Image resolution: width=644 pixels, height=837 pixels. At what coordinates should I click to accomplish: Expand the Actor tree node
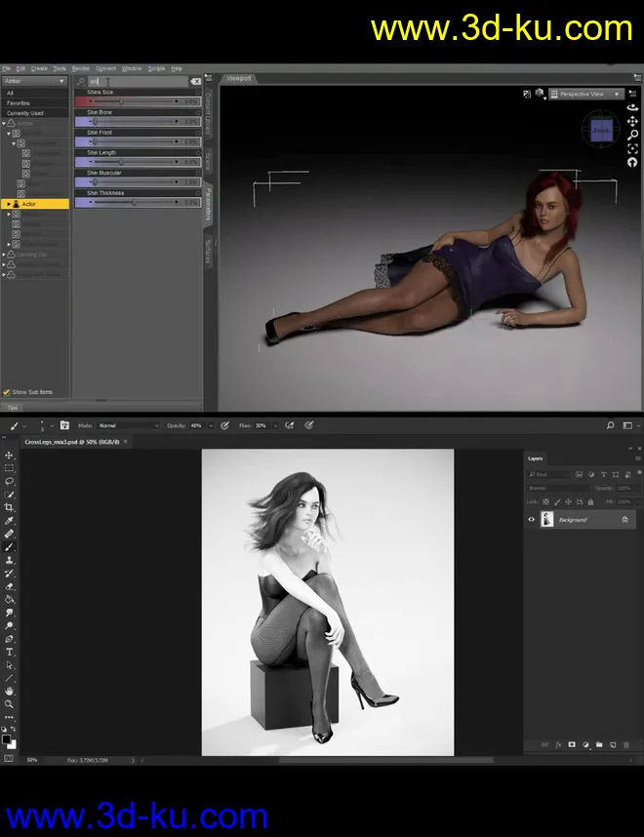click(9, 204)
